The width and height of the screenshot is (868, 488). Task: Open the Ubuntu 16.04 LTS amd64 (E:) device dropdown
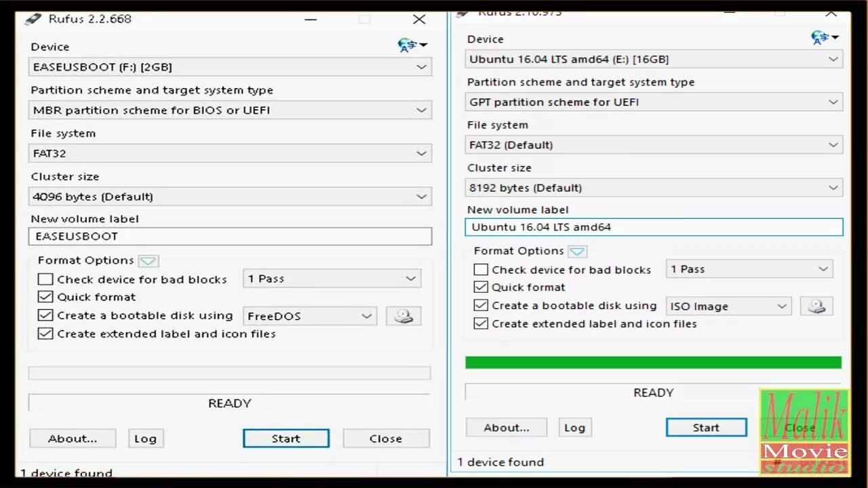point(654,59)
